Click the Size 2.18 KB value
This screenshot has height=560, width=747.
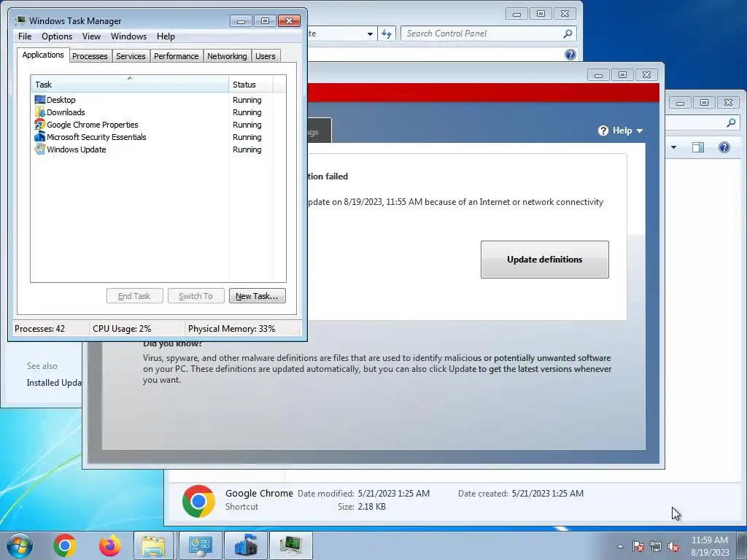coord(371,507)
